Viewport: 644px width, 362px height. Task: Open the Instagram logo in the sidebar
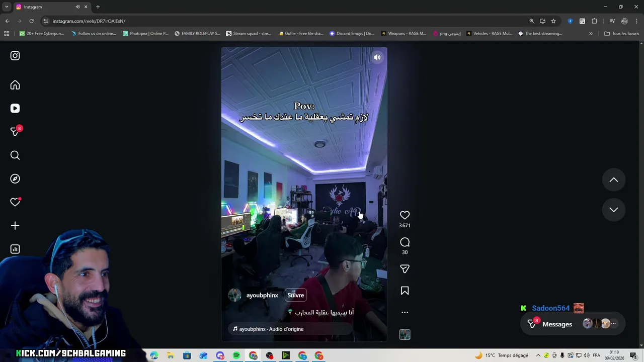(x=15, y=56)
